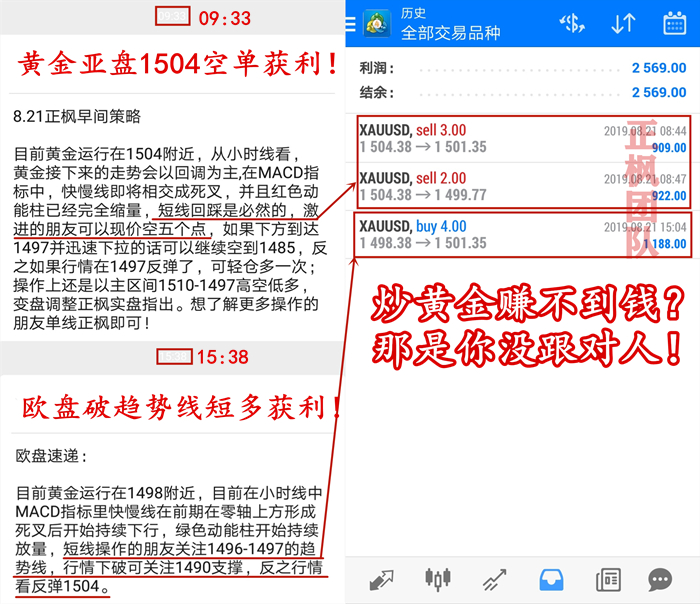
Task: Open the calendar date range picker
Action: pyautogui.click(x=675, y=23)
